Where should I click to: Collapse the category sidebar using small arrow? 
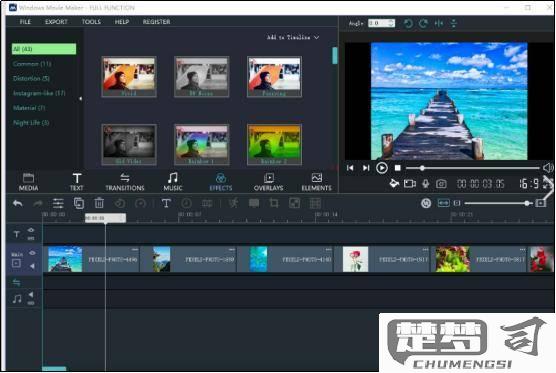(x=80, y=99)
